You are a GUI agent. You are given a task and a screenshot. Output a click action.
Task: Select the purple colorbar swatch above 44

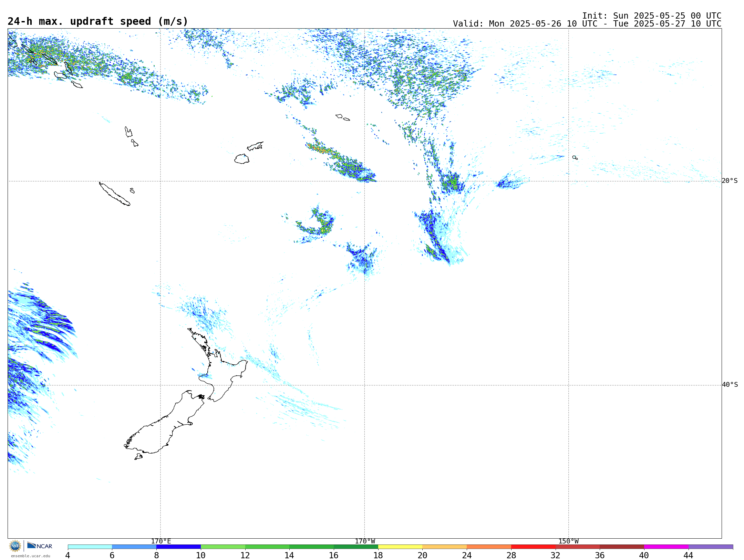[x=711, y=547]
